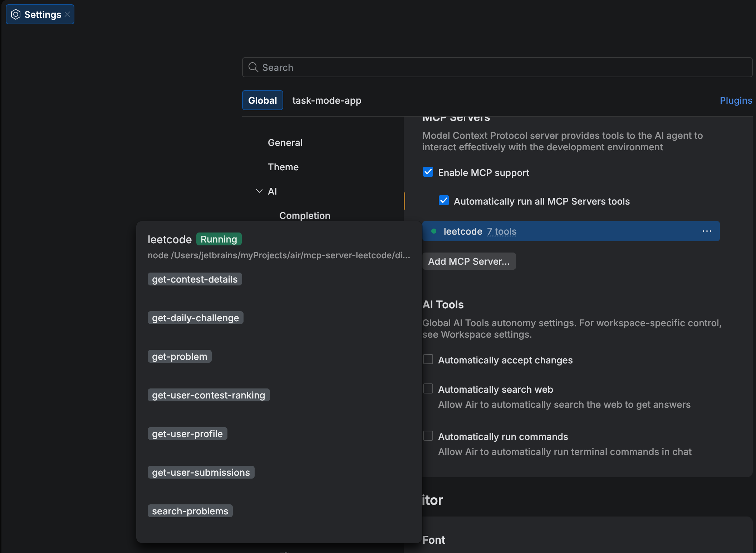756x553 pixels.
Task: Click the search-problems tool tag
Action: (190, 511)
